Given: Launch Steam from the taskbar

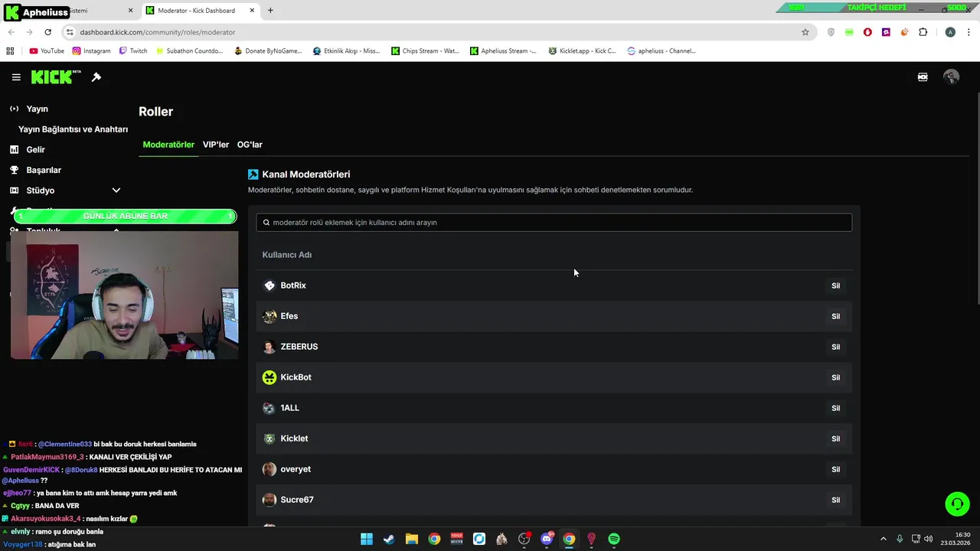Looking at the screenshot, I should coord(389,539).
